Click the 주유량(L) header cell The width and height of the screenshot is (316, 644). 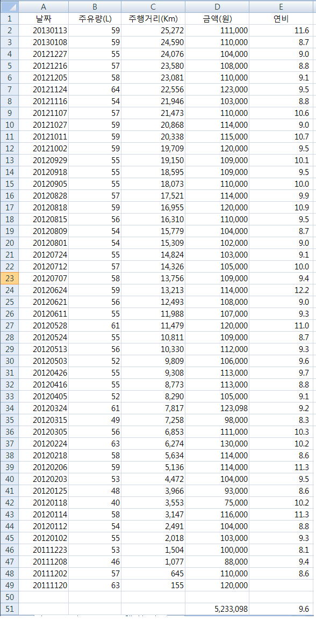(x=95, y=19)
